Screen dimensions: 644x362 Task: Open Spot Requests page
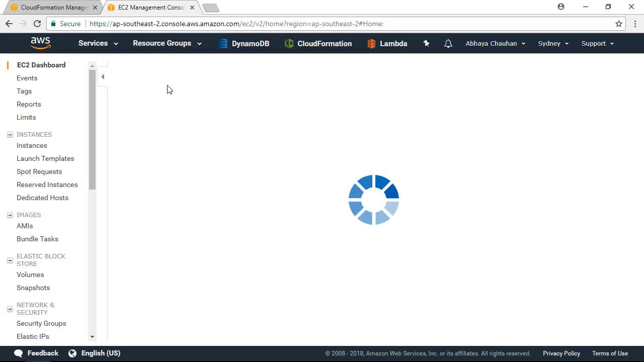[x=39, y=171]
